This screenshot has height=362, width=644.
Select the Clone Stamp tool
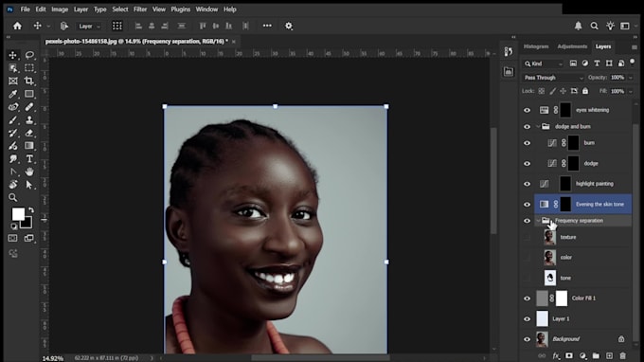click(29, 120)
